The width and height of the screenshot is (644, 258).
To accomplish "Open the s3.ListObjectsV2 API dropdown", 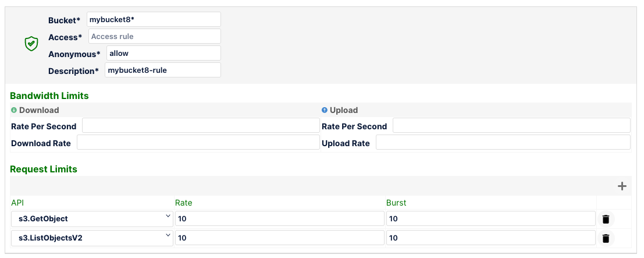I will (92, 238).
